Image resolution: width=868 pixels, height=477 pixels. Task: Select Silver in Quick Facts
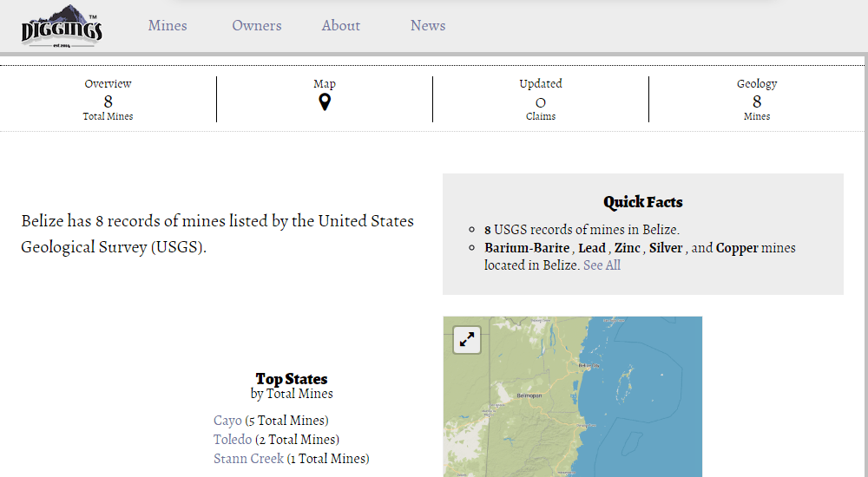click(666, 248)
